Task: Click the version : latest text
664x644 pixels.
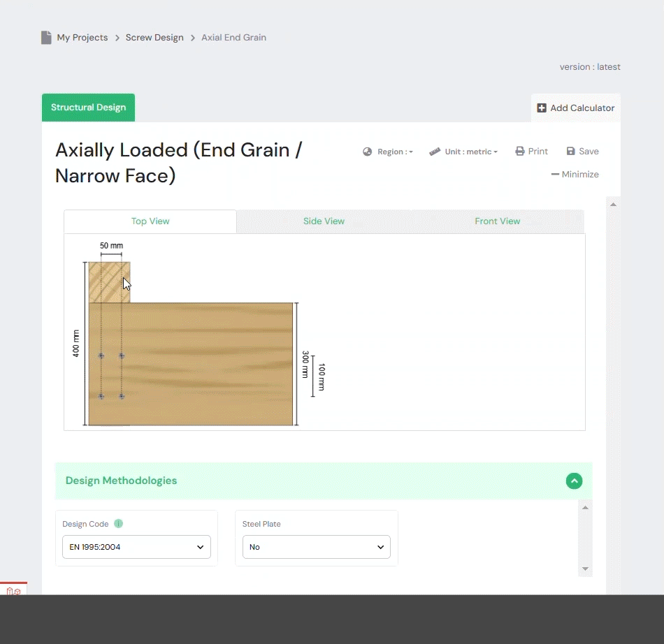Action: [590, 67]
